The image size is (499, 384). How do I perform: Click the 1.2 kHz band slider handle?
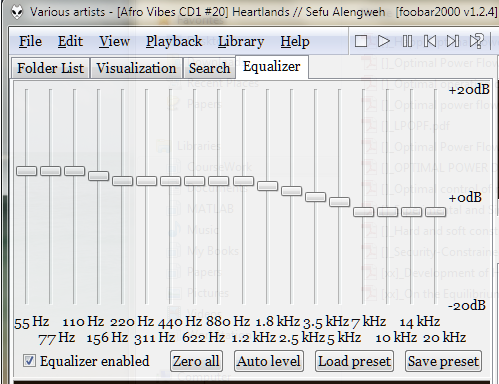pyautogui.click(x=243, y=181)
